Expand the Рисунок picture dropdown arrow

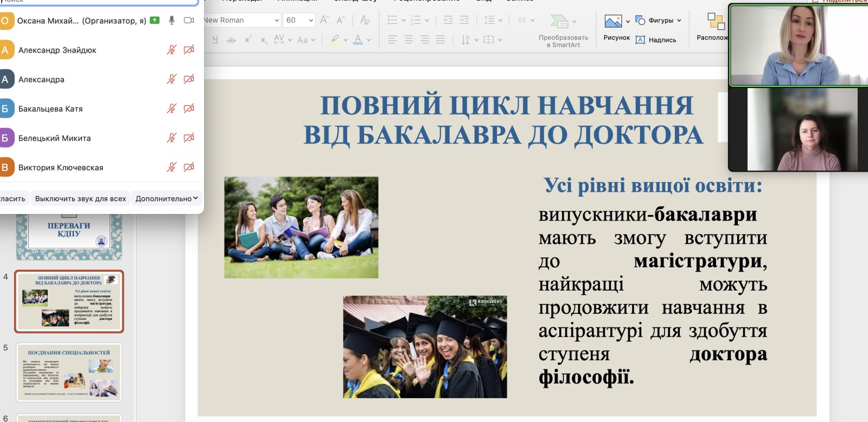click(x=628, y=22)
